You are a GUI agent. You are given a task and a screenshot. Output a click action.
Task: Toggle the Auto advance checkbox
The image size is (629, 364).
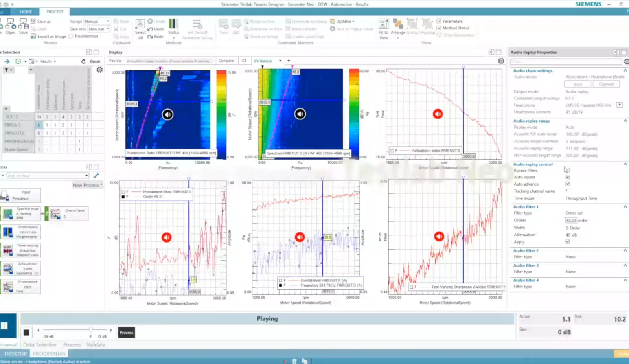coord(568,184)
